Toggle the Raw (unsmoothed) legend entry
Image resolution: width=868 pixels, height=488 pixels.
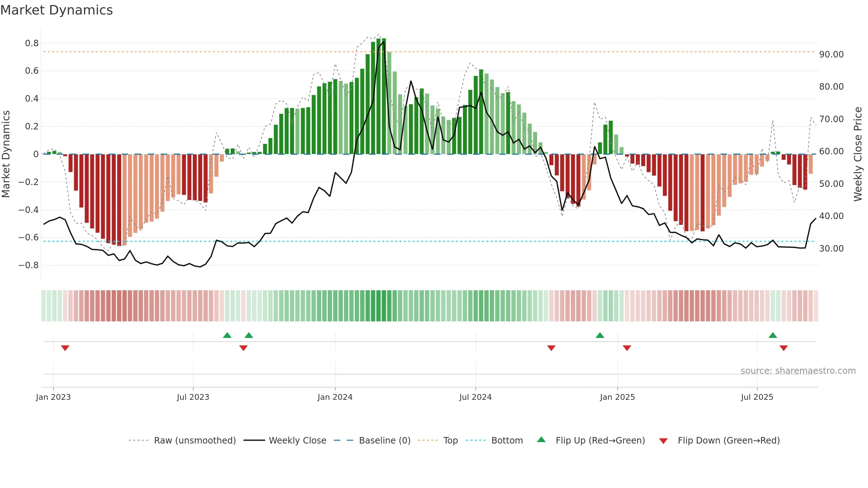pos(182,440)
